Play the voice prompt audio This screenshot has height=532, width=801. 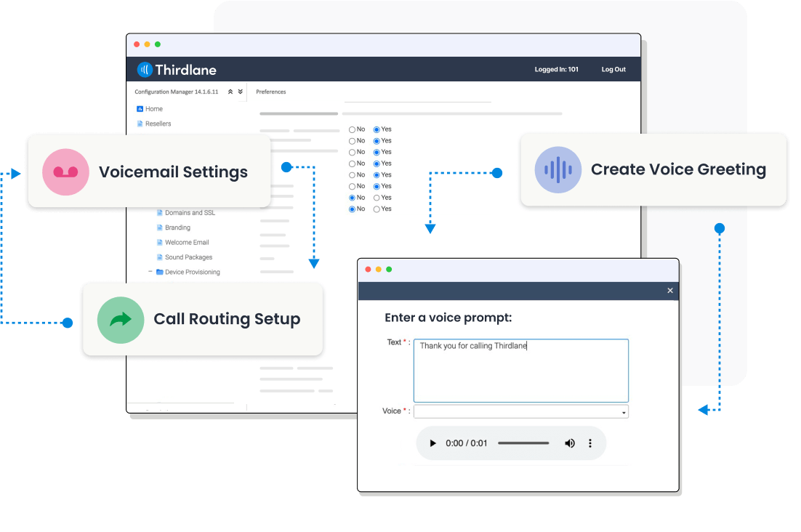432,443
